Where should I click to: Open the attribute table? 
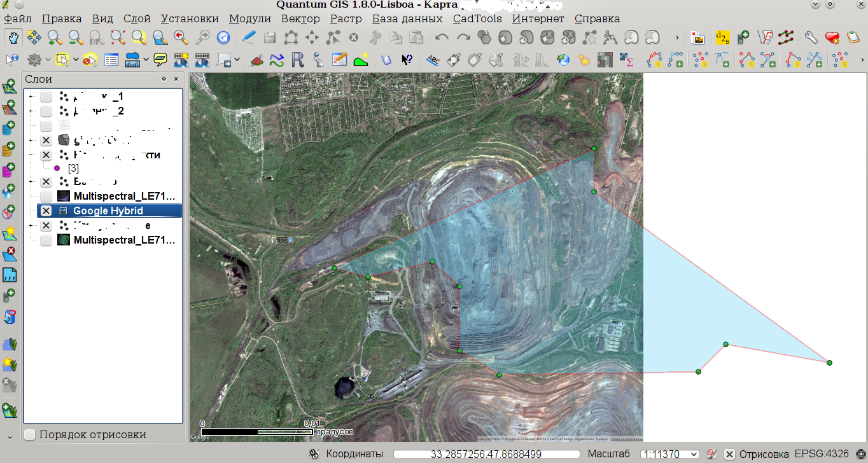pyautogui.click(x=111, y=60)
